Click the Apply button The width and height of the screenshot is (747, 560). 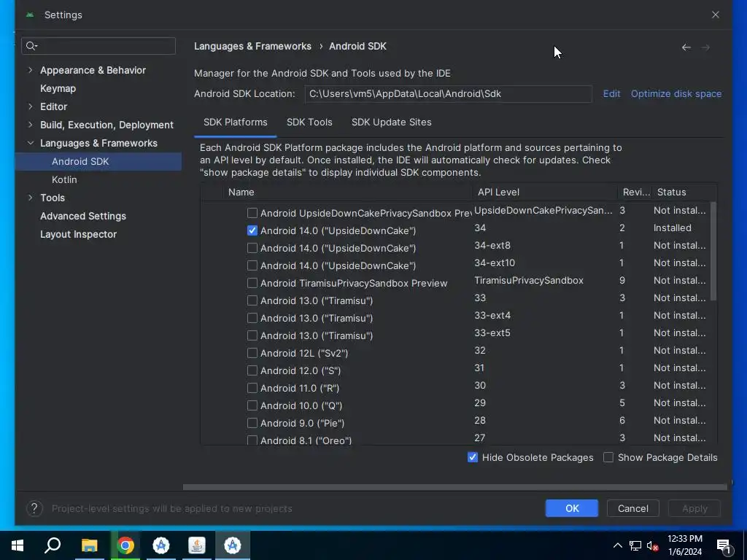coord(694,508)
